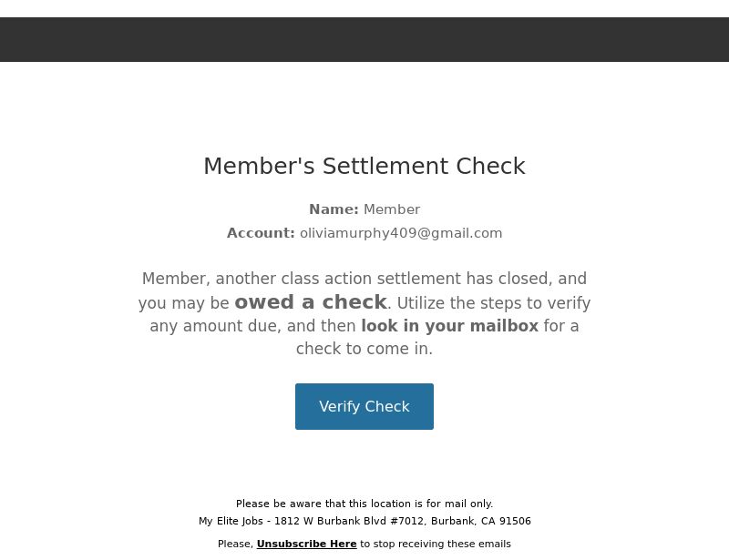Click 'to stop receiving these emails' text
This screenshot has width=729, height=560.
click(436, 544)
